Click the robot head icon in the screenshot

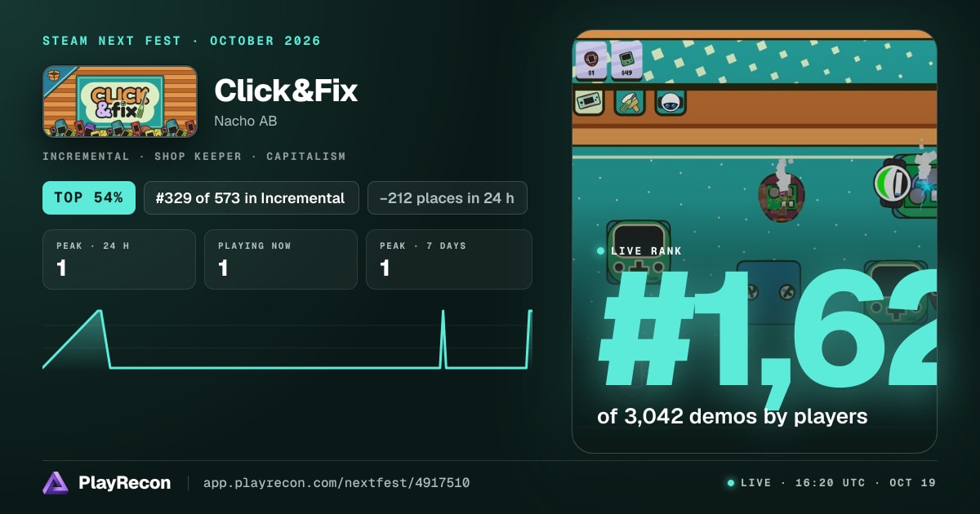pyautogui.click(x=670, y=101)
